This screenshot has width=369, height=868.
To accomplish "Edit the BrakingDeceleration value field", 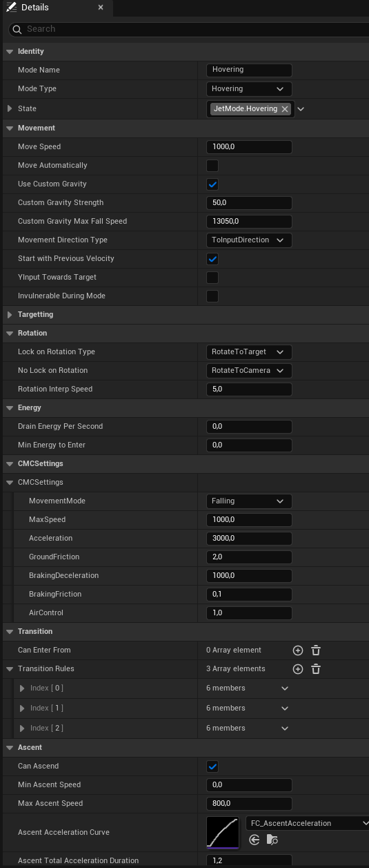I will [x=249, y=576].
